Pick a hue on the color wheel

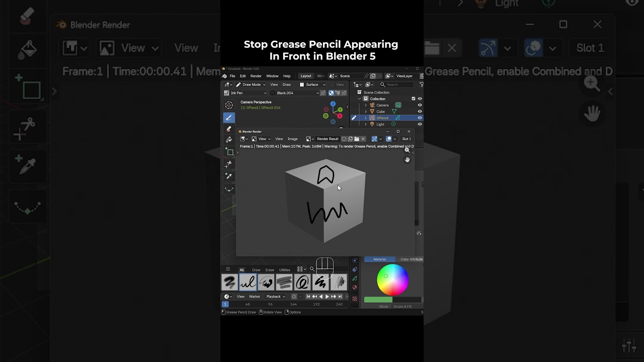click(x=393, y=280)
